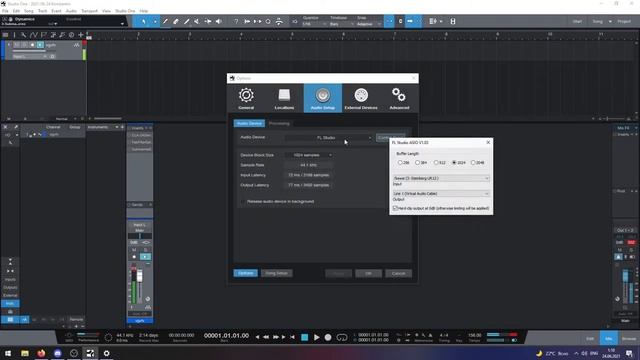Open the ASIO Input device dropdown
The height and width of the screenshot is (360, 640).
[x=441, y=178]
